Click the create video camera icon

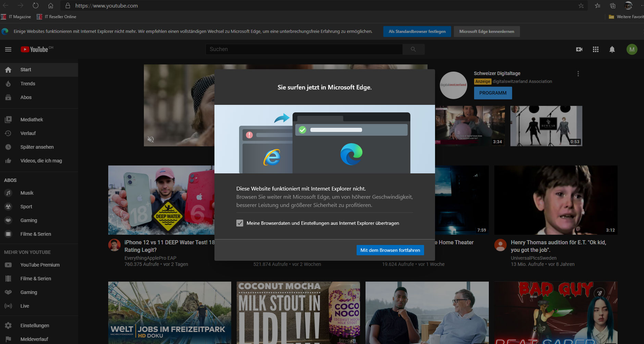click(579, 49)
